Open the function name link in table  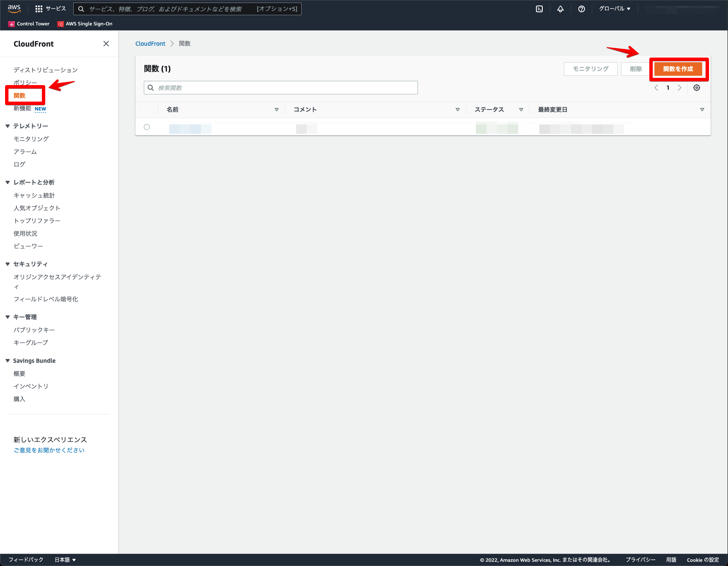(190, 129)
